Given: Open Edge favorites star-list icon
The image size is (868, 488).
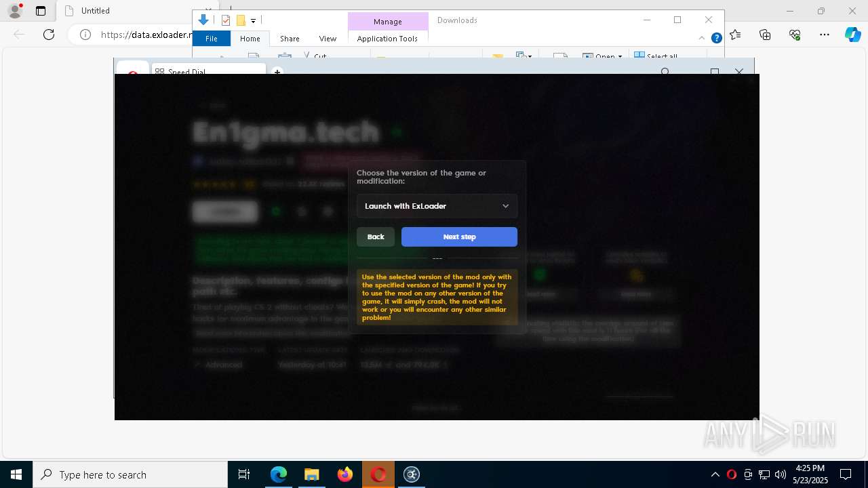Looking at the screenshot, I should [x=736, y=35].
